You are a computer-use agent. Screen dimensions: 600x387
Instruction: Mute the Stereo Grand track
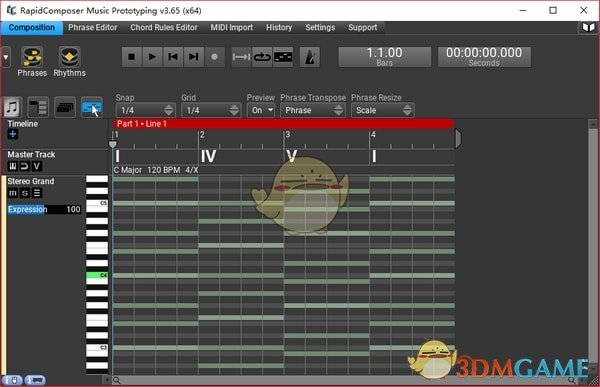point(13,193)
